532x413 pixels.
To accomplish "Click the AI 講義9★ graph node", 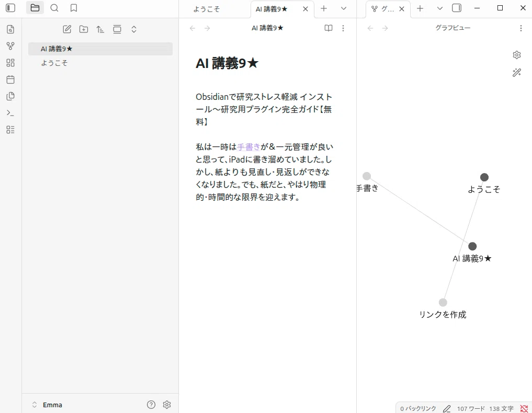I will (x=472, y=246).
